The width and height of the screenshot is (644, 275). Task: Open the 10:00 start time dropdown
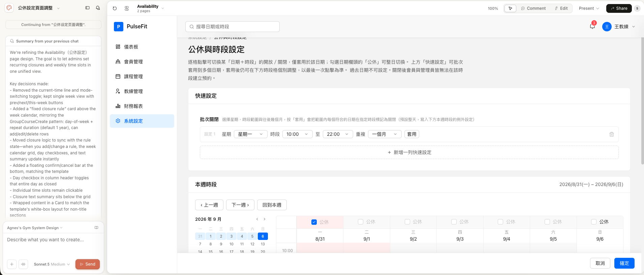click(x=297, y=134)
